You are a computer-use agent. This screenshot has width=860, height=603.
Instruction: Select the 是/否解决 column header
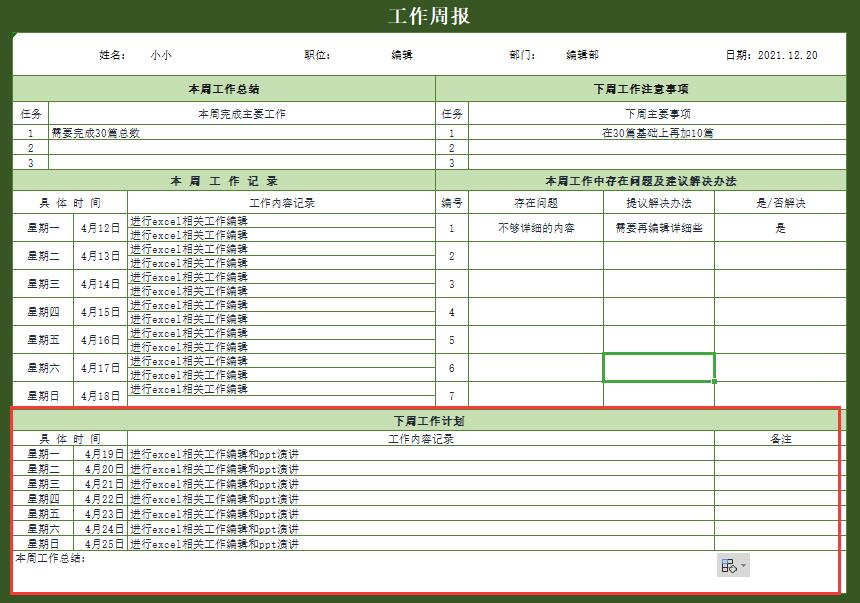(x=780, y=203)
